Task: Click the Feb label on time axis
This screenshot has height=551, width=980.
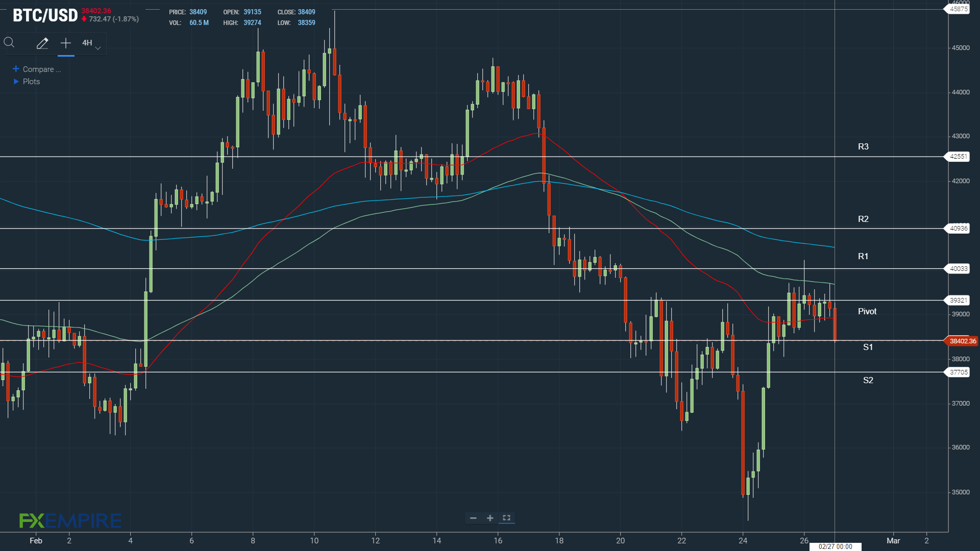Action: click(x=36, y=541)
